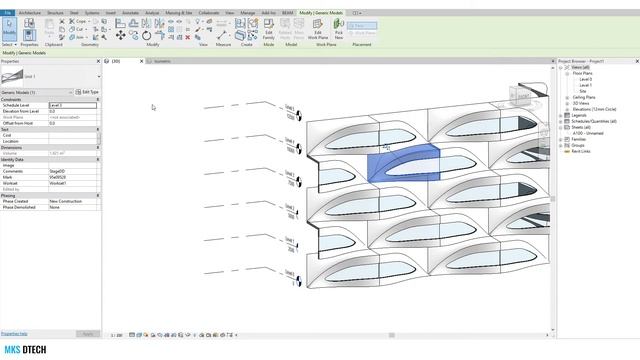Click the Apply button in Properties

(x=88, y=334)
